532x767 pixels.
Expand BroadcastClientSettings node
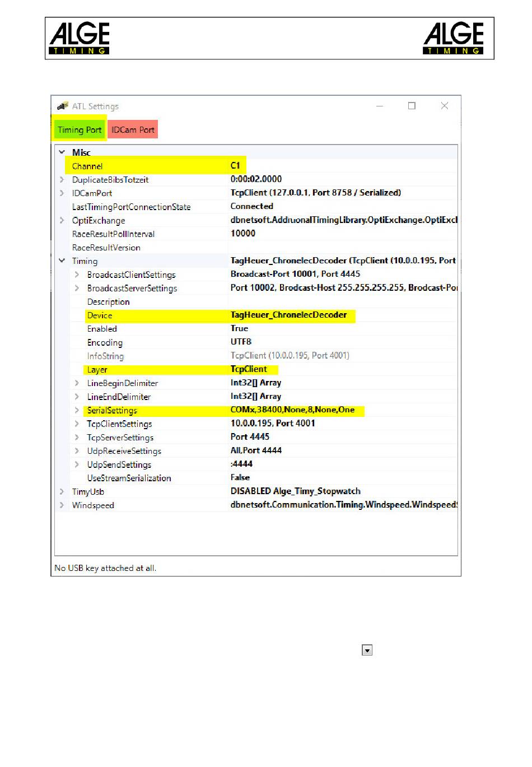77,275
